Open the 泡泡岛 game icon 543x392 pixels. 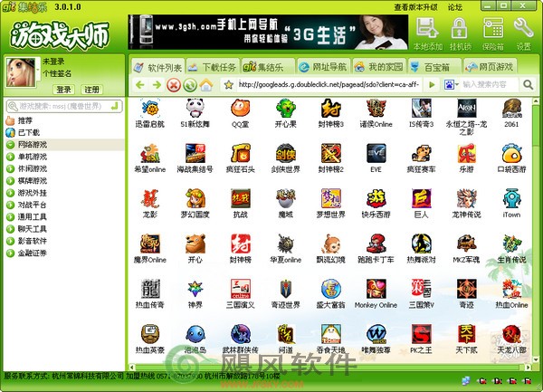[x=195, y=334]
